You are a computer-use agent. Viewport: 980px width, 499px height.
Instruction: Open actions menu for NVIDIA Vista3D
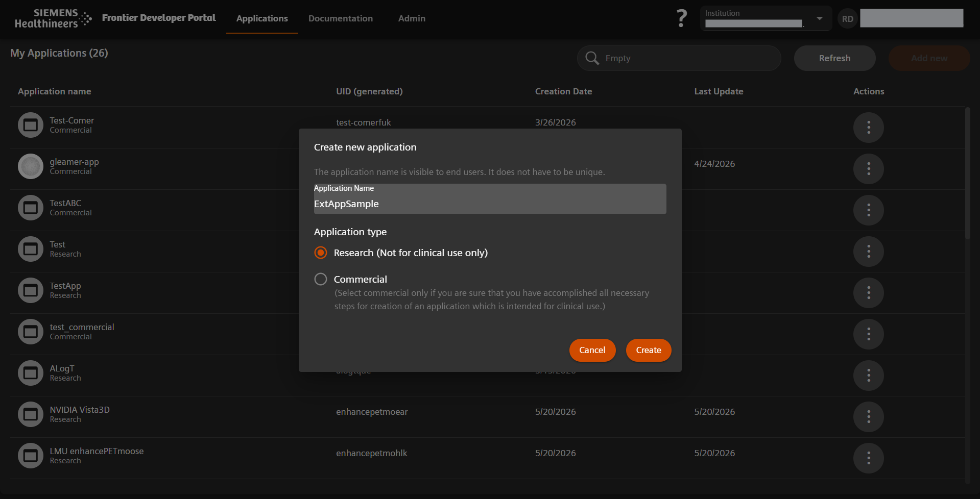coord(868,417)
